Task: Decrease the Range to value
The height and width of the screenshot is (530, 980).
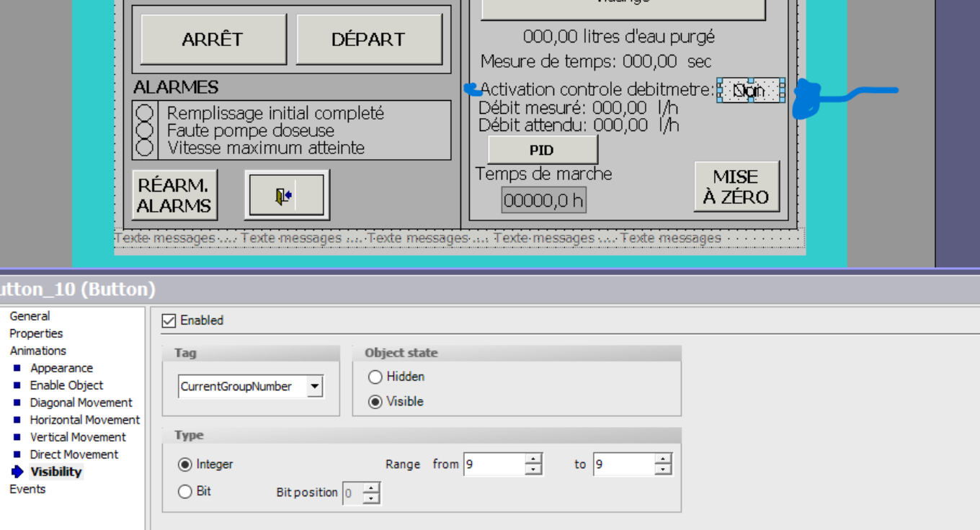Action: (663, 470)
